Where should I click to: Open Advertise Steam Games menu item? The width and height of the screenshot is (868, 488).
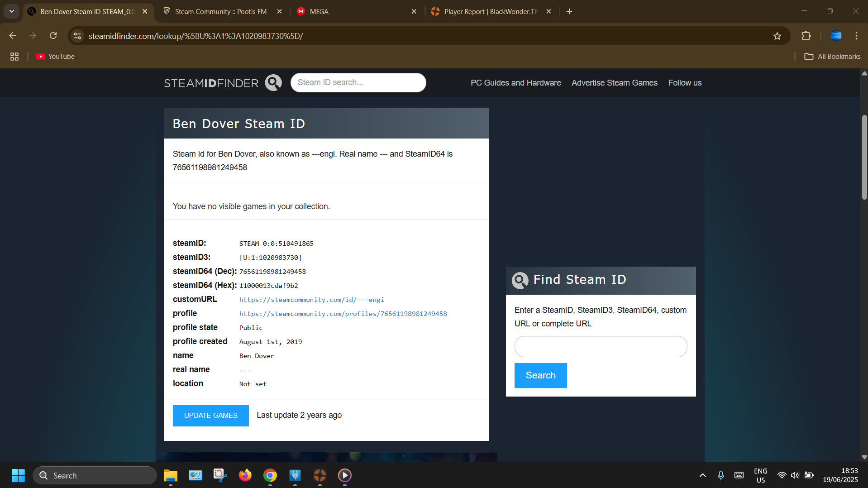(614, 83)
